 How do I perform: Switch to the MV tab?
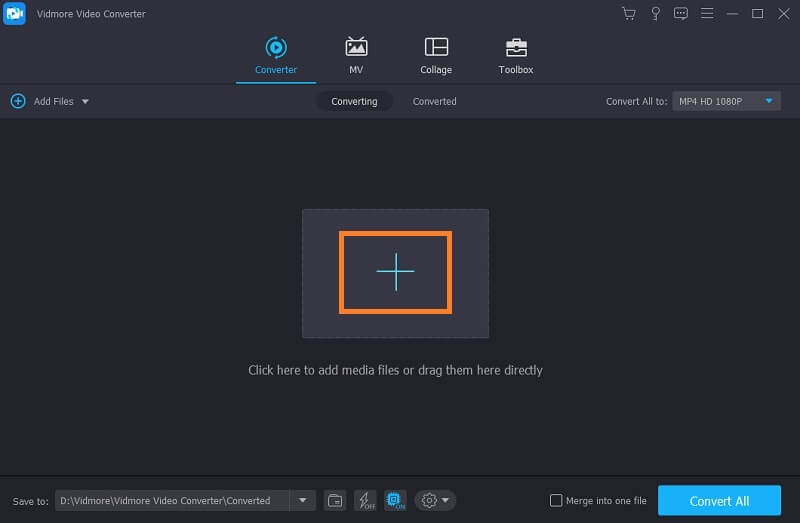pos(356,55)
